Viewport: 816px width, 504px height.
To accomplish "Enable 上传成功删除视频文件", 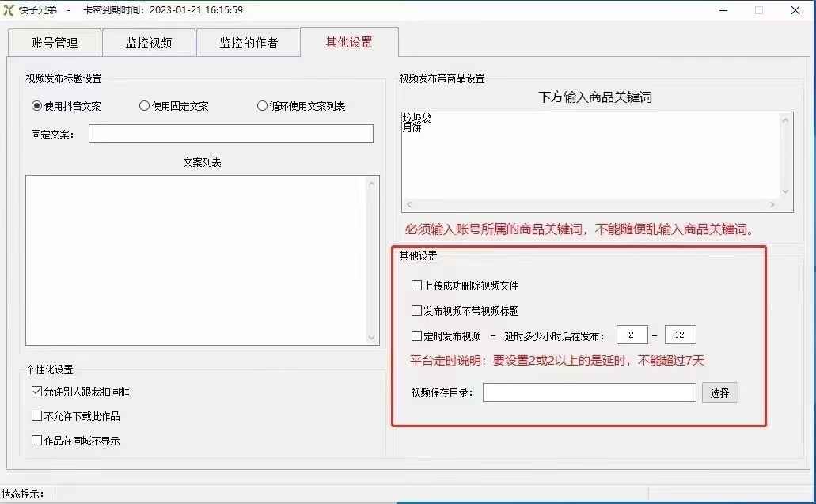I will 416,286.
